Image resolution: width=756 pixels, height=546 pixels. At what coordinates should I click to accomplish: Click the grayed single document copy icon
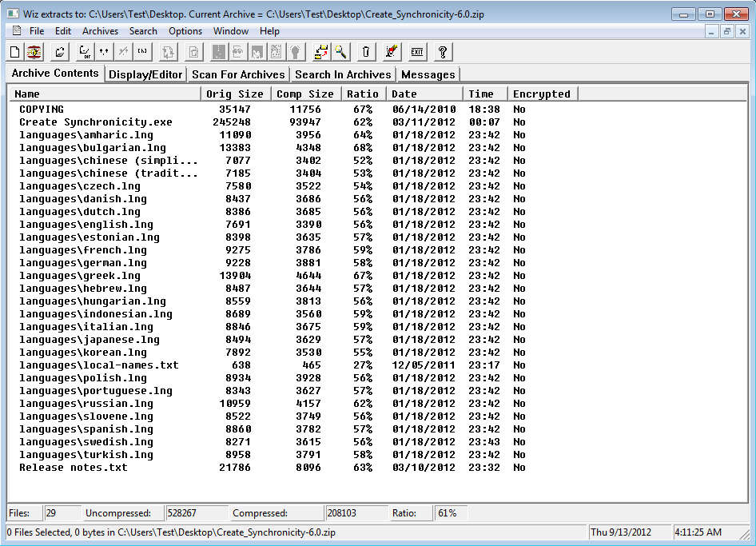[x=193, y=52]
